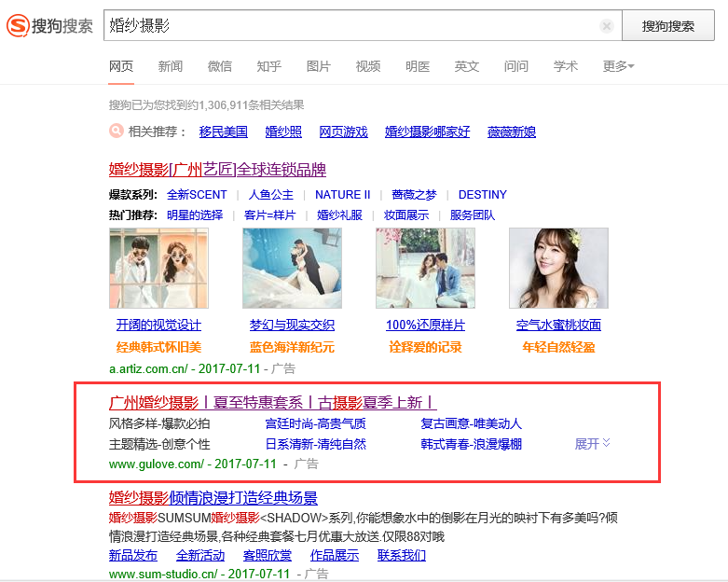Viewport: 728px width, 582px height.
Task: Click the 作品展示 link under sum-studio result
Action: tap(334, 555)
